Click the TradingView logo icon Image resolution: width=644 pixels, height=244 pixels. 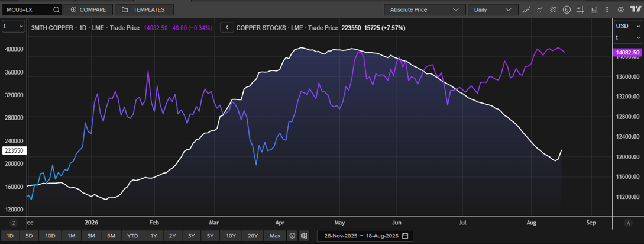click(x=635, y=9)
